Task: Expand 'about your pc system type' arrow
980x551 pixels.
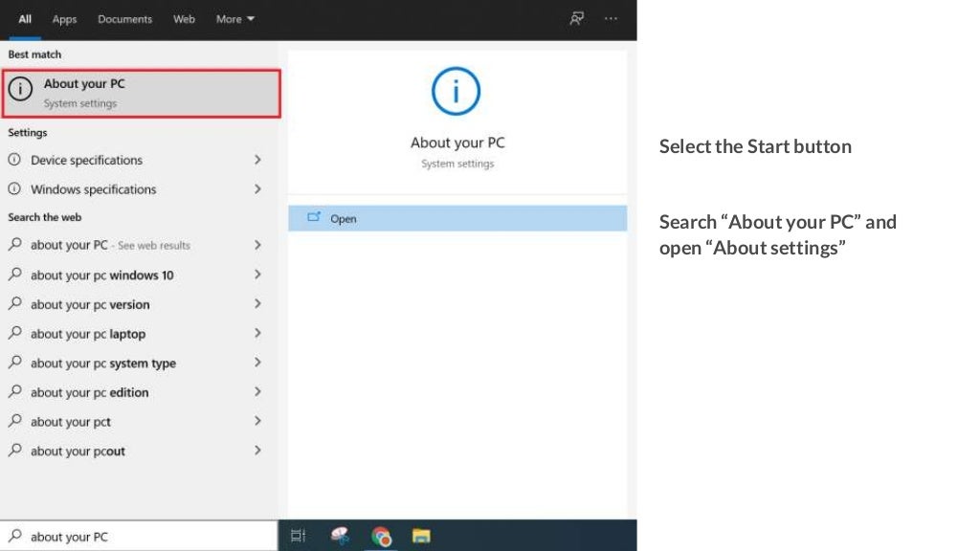Action: click(x=257, y=363)
